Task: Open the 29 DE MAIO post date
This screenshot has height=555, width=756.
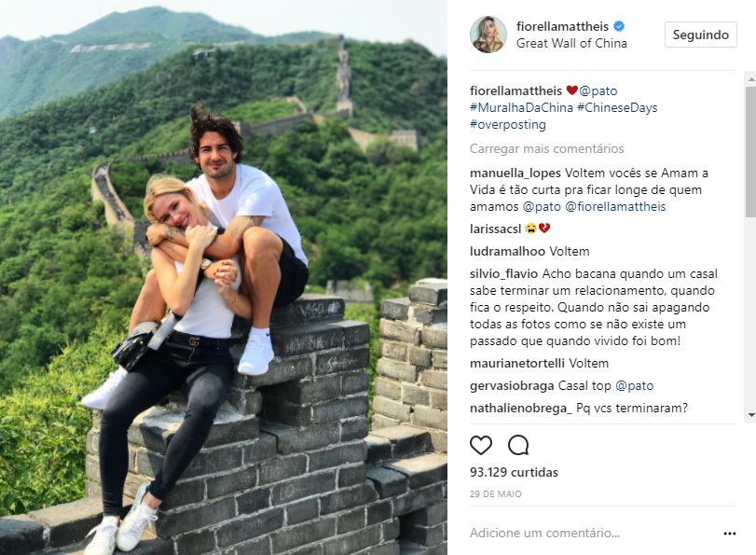Action: 496,494
